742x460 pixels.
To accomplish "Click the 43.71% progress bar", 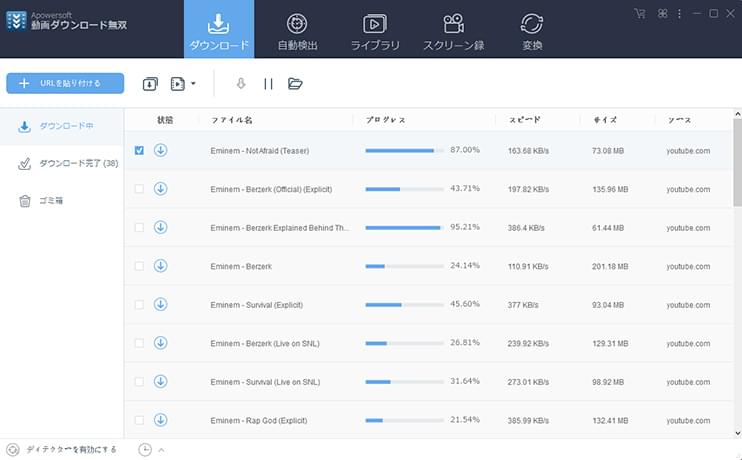I will tap(405, 189).
